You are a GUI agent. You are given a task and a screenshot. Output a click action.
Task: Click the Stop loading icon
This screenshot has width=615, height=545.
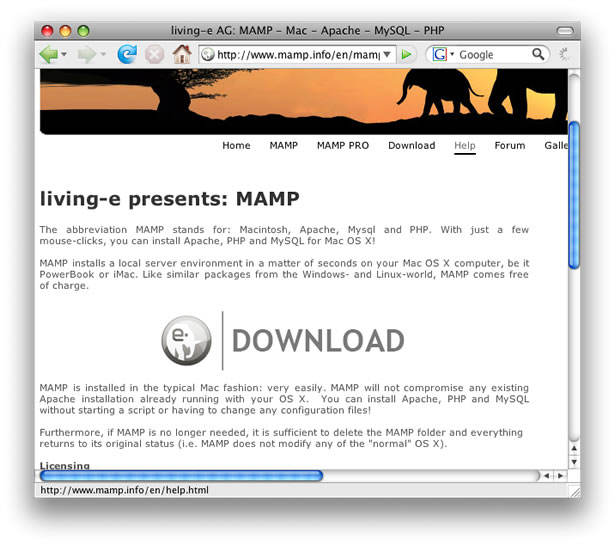tap(155, 54)
